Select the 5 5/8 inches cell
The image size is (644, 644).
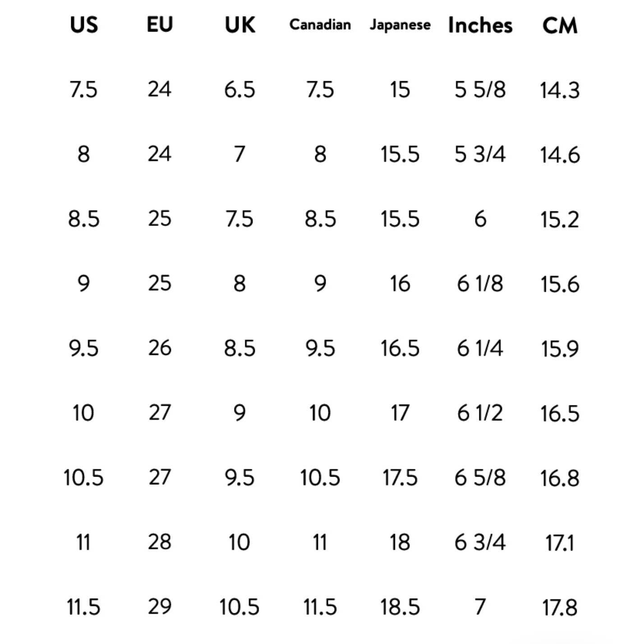click(x=480, y=90)
